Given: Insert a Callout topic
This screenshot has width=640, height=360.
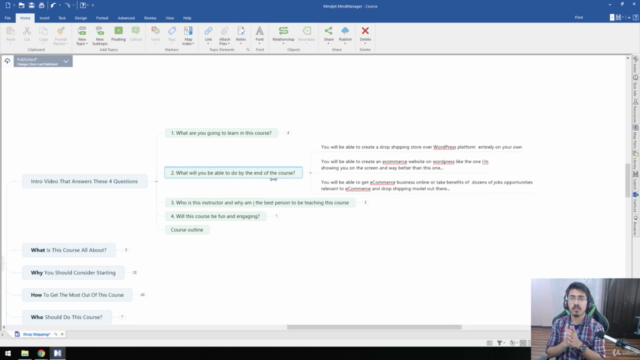Looking at the screenshot, I should click(x=136, y=34).
